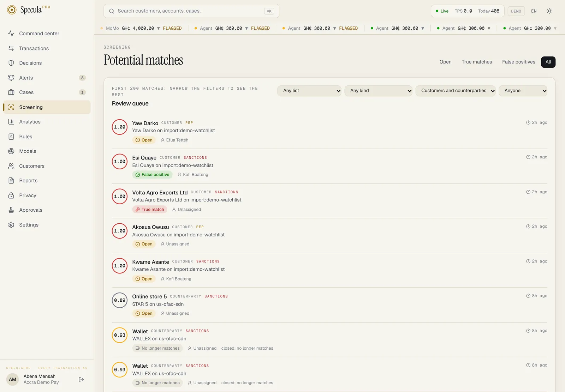Open Command center from sidebar
565x392 pixels.
[x=47, y=34]
